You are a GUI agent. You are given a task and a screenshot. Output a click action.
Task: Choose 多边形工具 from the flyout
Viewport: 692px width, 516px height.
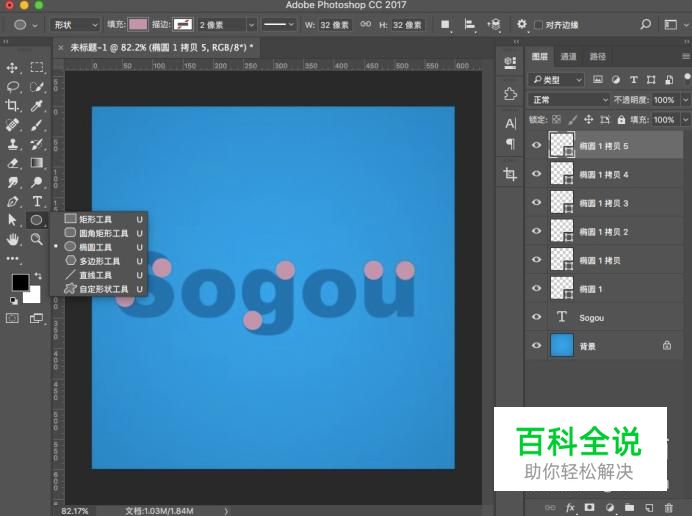100,261
